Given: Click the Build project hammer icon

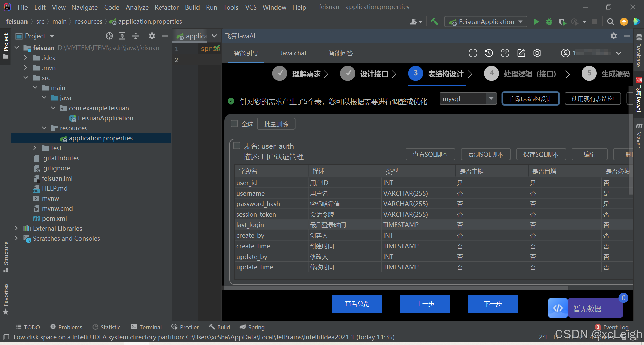Looking at the screenshot, I should tap(434, 21).
